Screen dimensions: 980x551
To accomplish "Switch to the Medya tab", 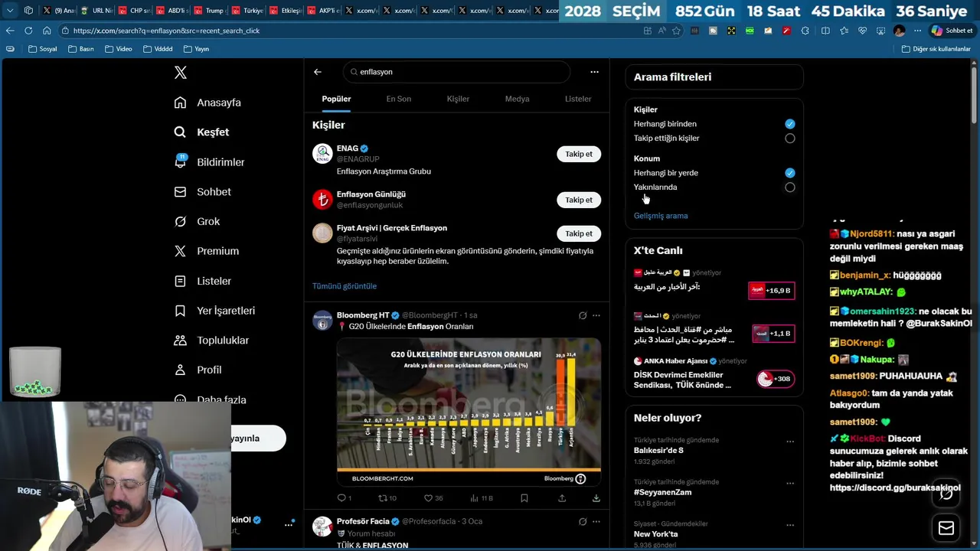I will (x=517, y=99).
